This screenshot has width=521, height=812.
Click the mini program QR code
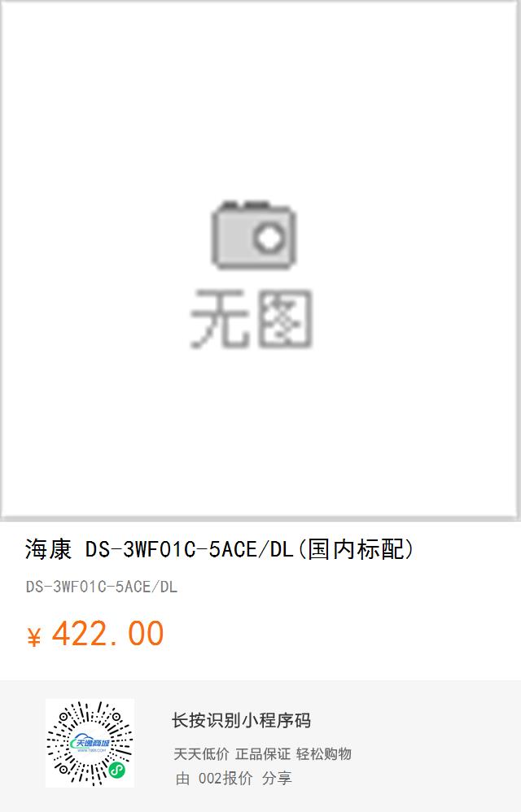pyautogui.click(x=90, y=743)
